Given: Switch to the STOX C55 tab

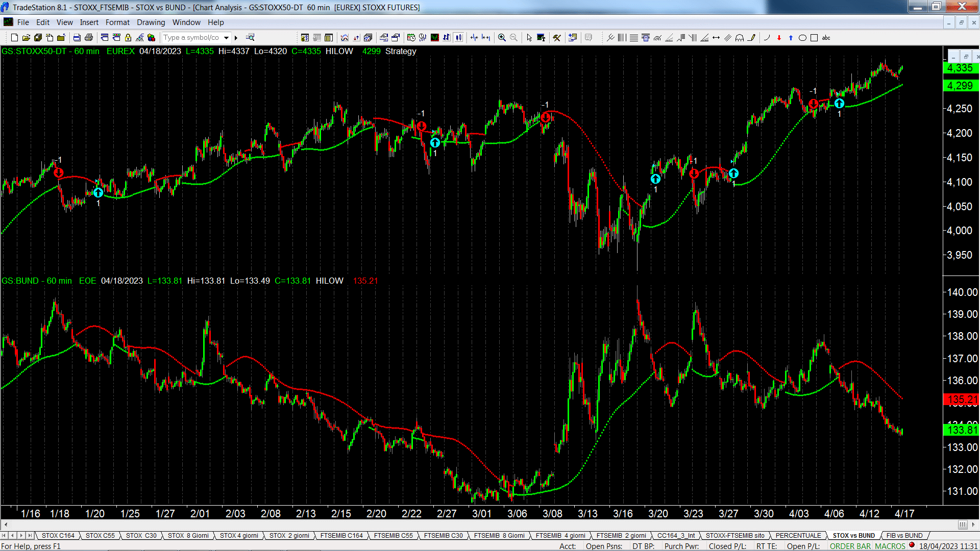Looking at the screenshot, I should [x=100, y=536].
